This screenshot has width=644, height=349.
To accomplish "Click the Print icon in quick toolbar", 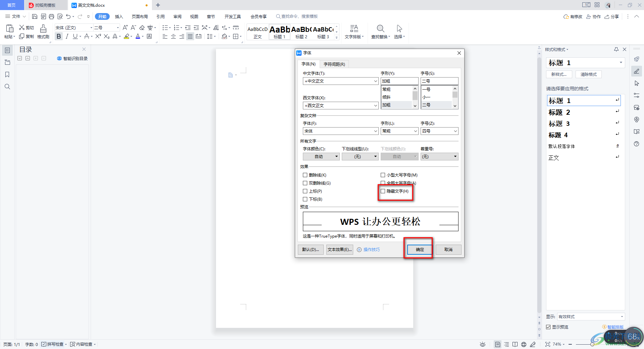I will [51, 16].
